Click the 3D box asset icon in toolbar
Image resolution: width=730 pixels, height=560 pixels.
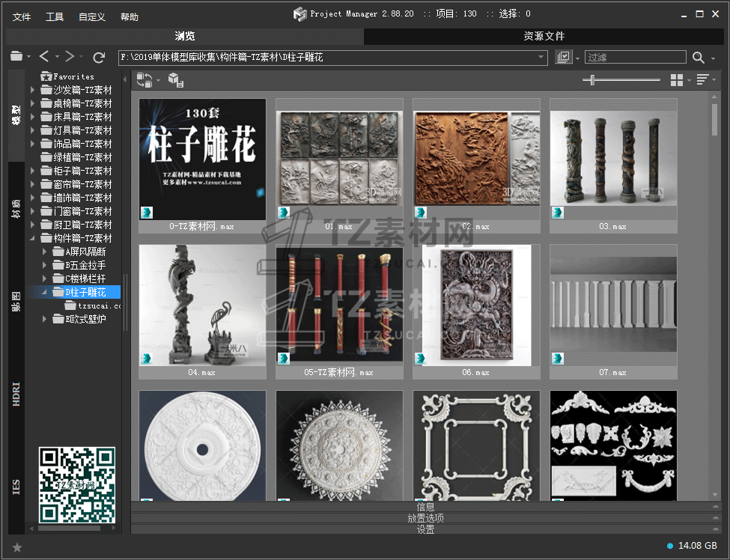pyautogui.click(x=175, y=80)
